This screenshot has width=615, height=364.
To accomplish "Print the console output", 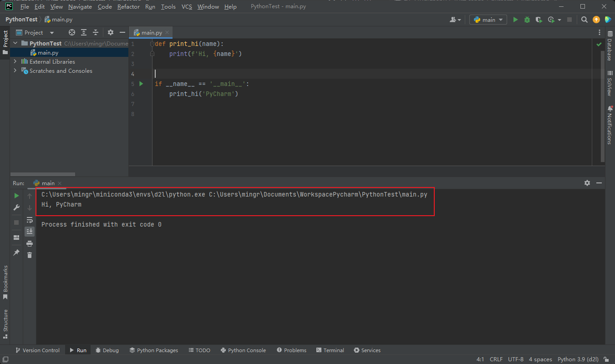I will point(30,243).
